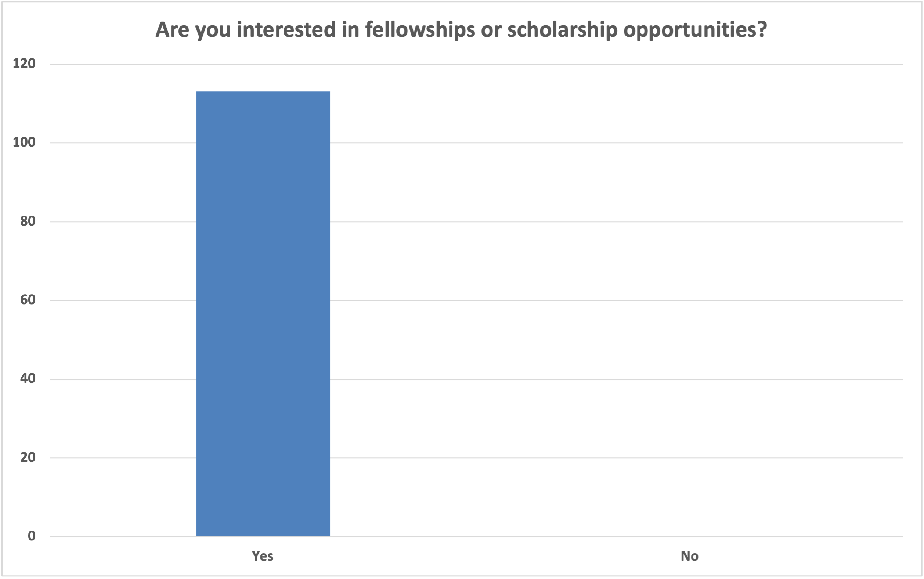Click the 20 y-axis label
Viewport: 924px width, 579px height.
point(28,457)
